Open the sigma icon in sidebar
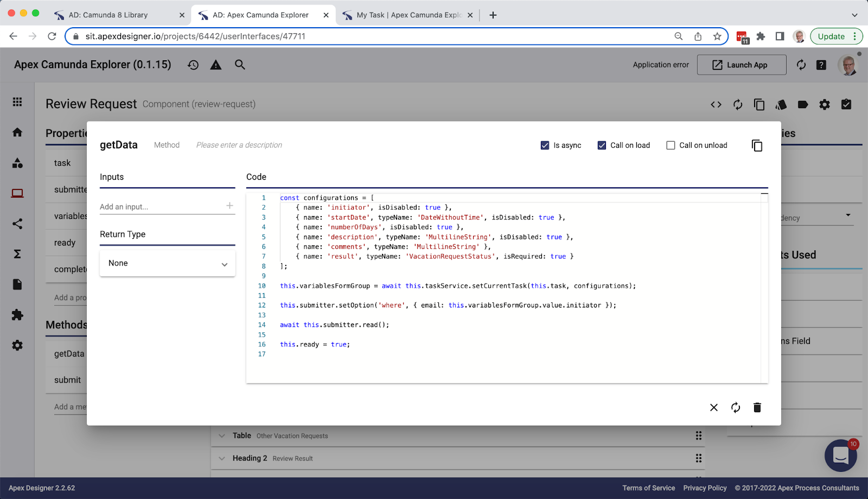 (17, 254)
